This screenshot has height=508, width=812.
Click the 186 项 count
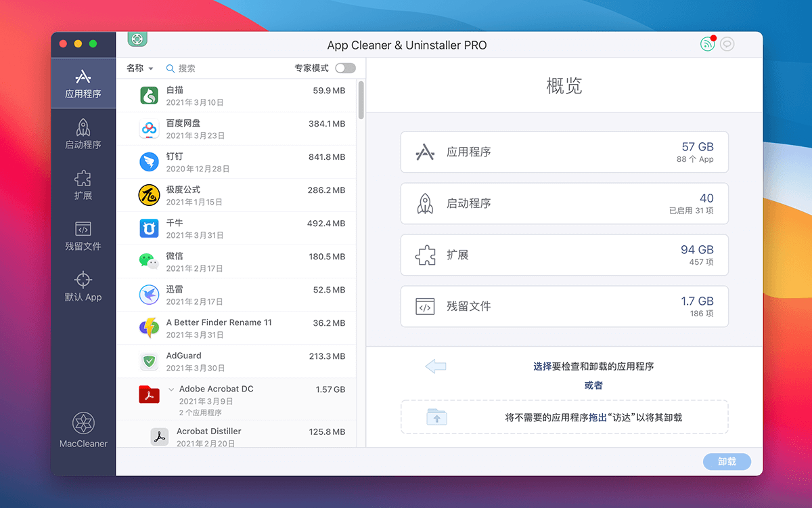702,314
